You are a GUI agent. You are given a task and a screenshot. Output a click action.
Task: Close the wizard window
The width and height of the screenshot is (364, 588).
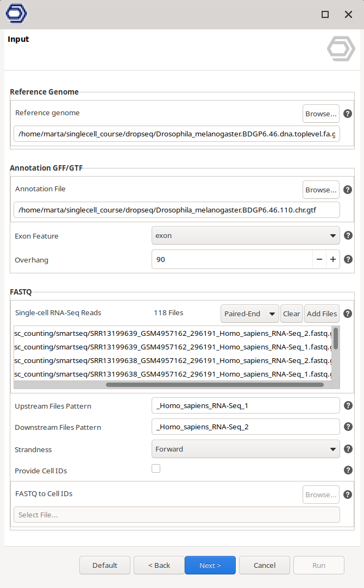348,14
